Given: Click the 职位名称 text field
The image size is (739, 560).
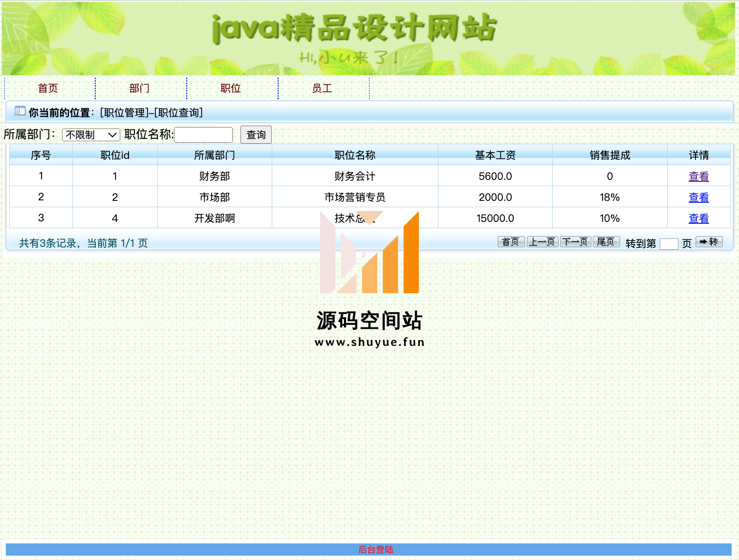Looking at the screenshot, I should (203, 135).
